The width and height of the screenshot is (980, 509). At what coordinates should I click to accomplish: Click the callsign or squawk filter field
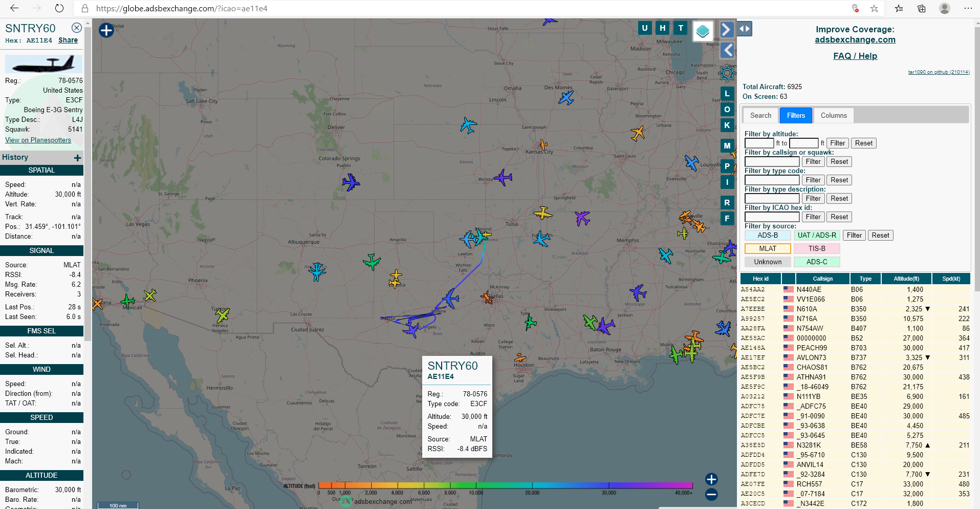[x=772, y=162]
